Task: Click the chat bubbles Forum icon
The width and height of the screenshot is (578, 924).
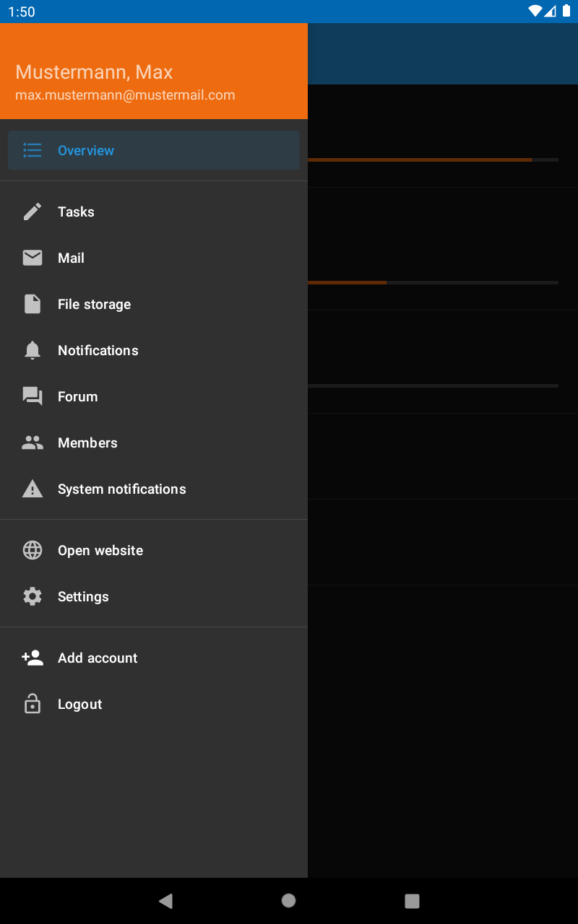Action: tap(33, 396)
